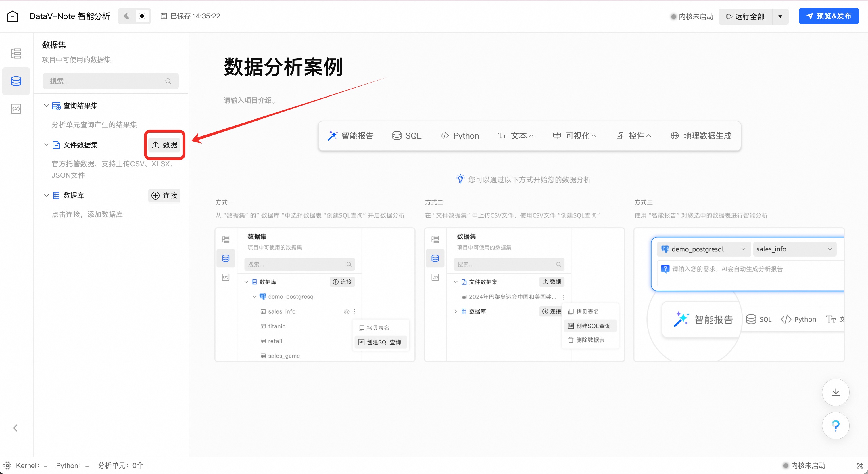Collapse the 文件数据集 tree section
The height and width of the screenshot is (474, 868).
(47, 145)
